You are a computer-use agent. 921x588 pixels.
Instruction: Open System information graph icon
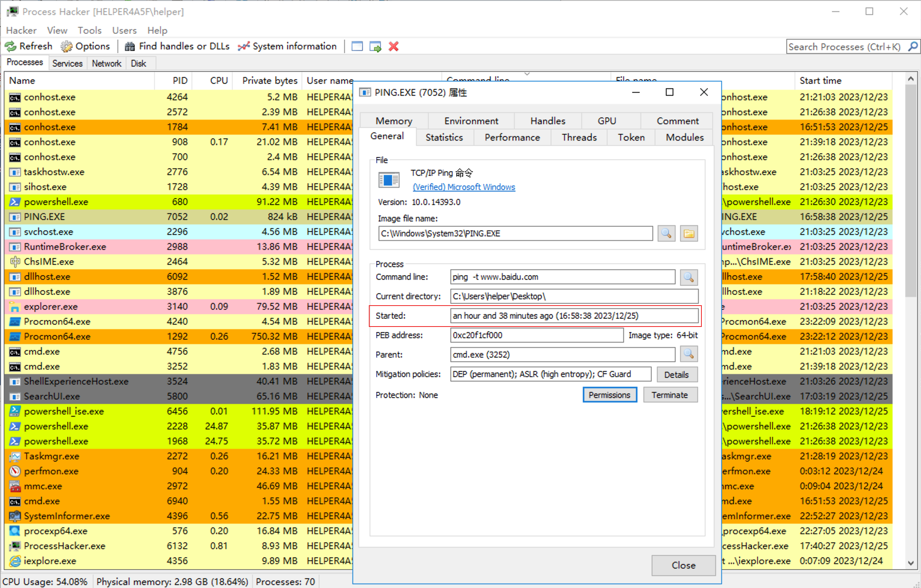tap(244, 46)
